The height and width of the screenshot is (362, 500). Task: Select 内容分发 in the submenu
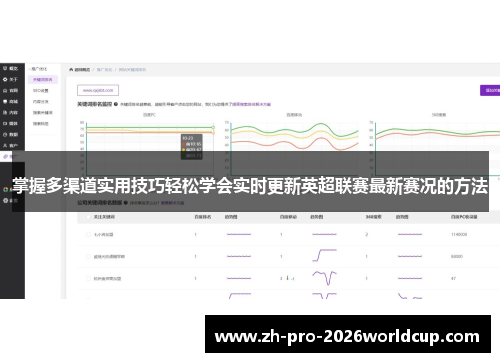point(41,101)
